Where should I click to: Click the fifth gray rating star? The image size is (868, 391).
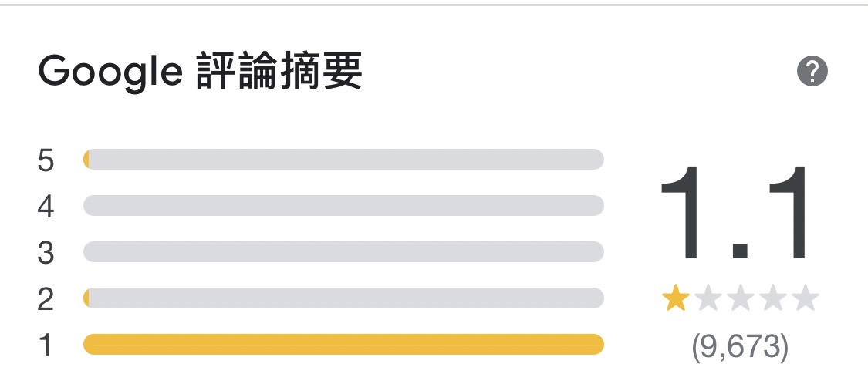[805, 298]
